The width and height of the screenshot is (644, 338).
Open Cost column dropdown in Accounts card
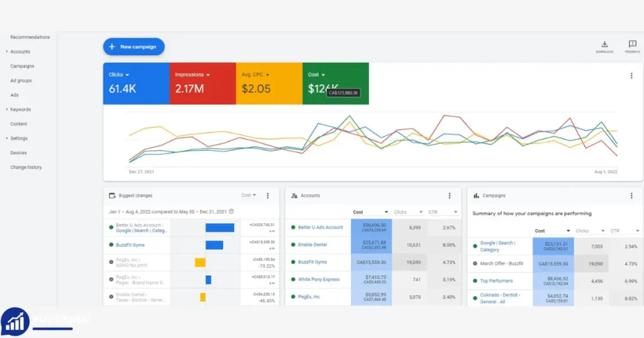(370, 212)
